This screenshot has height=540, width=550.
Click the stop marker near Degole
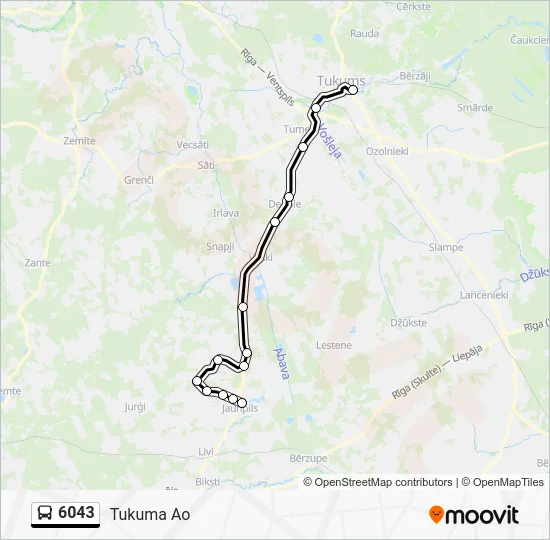pos(289,197)
